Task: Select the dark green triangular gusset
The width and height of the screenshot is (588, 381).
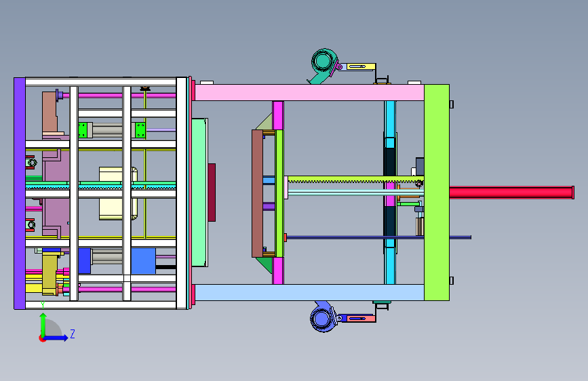Action: pos(264,265)
